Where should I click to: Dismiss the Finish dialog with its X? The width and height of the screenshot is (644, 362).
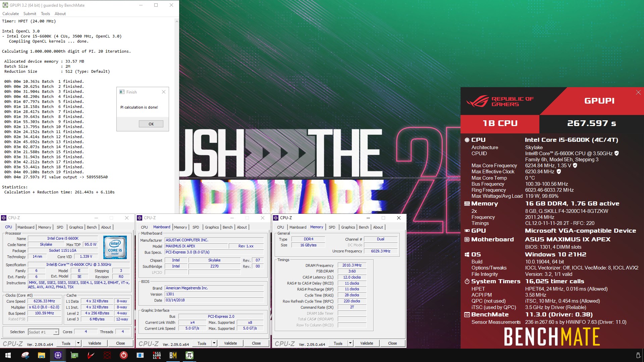pos(164,92)
